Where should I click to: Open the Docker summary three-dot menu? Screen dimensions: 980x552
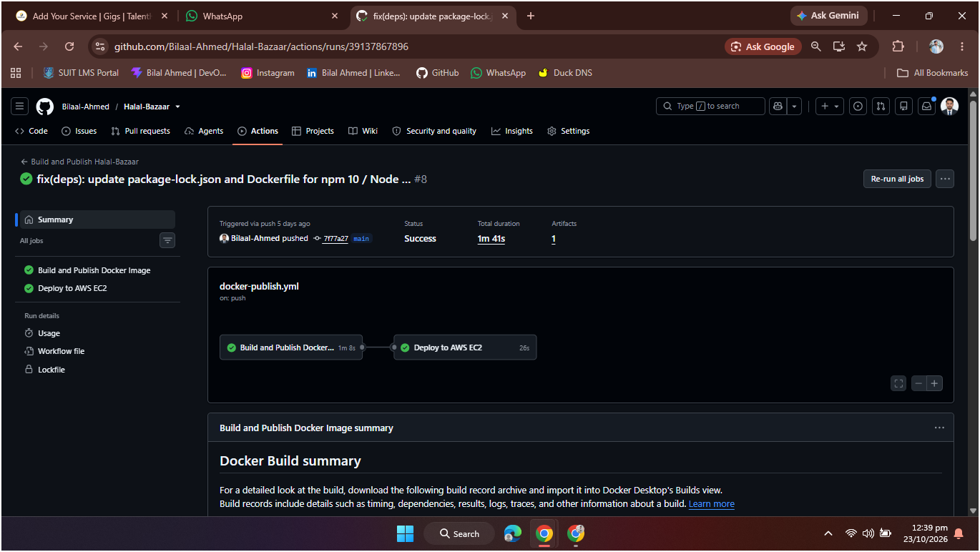939,428
